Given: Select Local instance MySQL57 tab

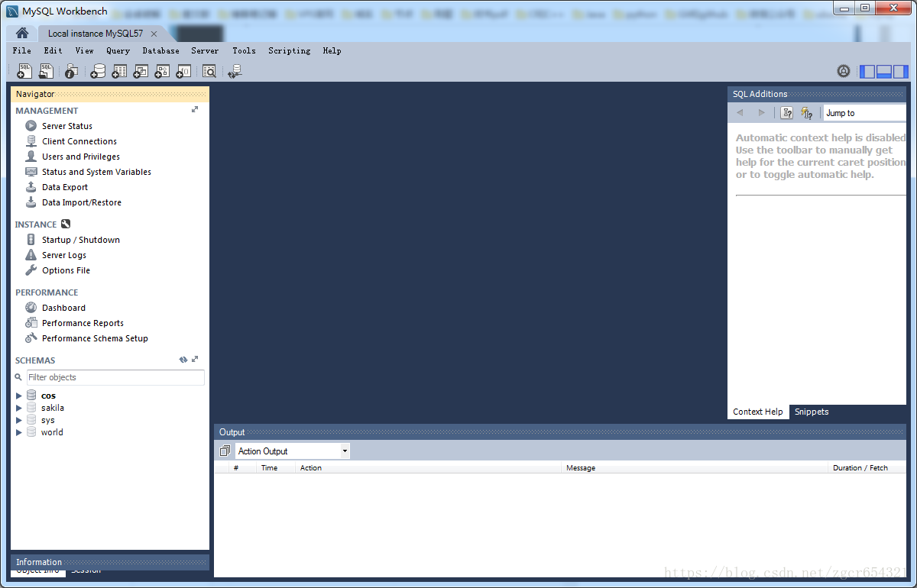Looking at the screenshot, I should tap(96, 34).
